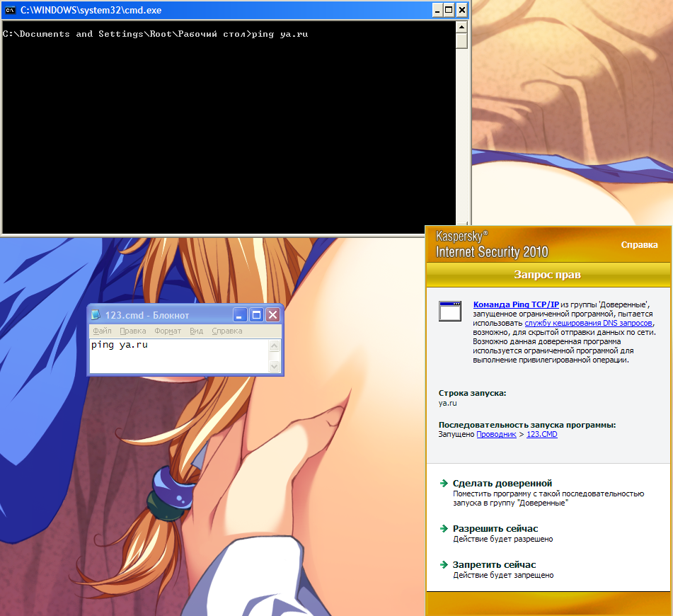This screenshot has width=673, height=616.
Task: Open Справка link in Kaspersky header
Action: click(639, 244)
